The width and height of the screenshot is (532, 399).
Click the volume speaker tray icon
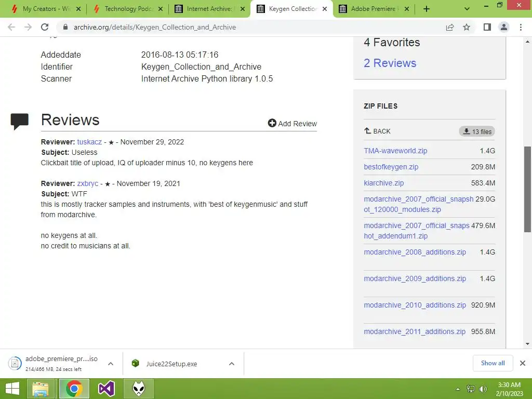[x=483, y=389]
